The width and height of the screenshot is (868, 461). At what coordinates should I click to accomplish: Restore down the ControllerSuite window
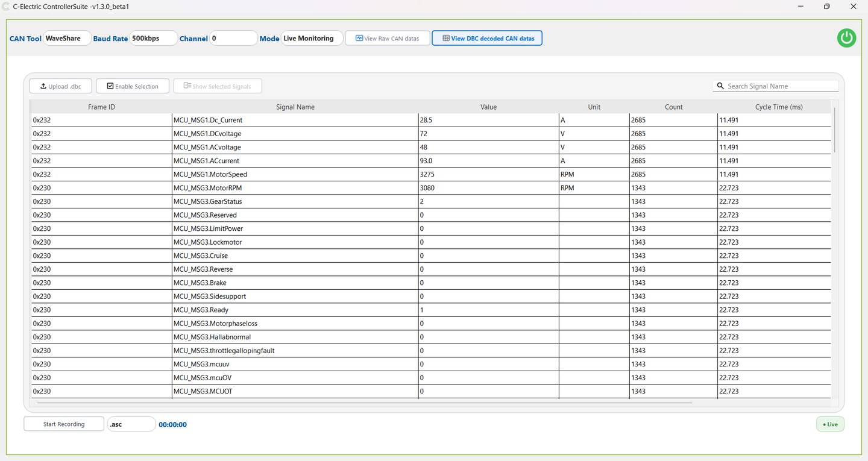coord(827,7)
